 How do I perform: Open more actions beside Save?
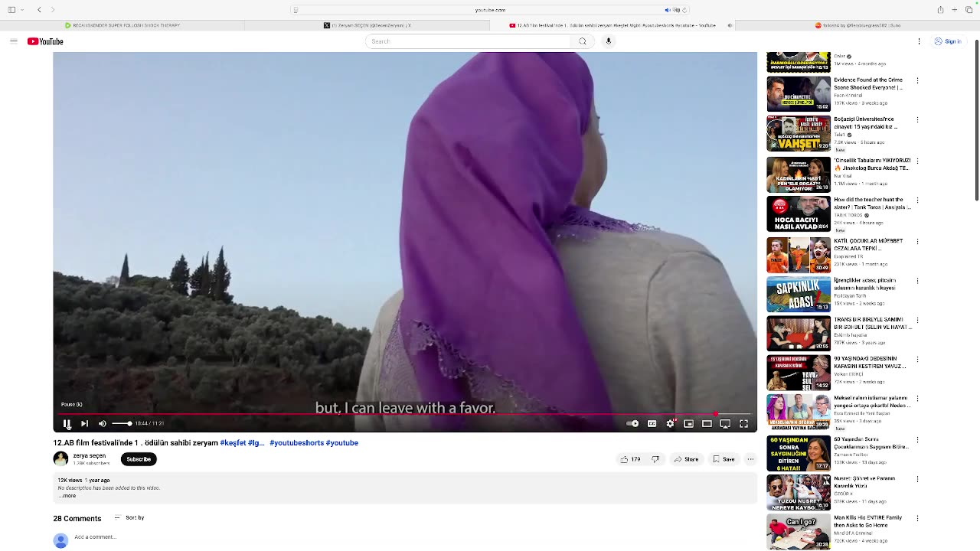(750, 459)
